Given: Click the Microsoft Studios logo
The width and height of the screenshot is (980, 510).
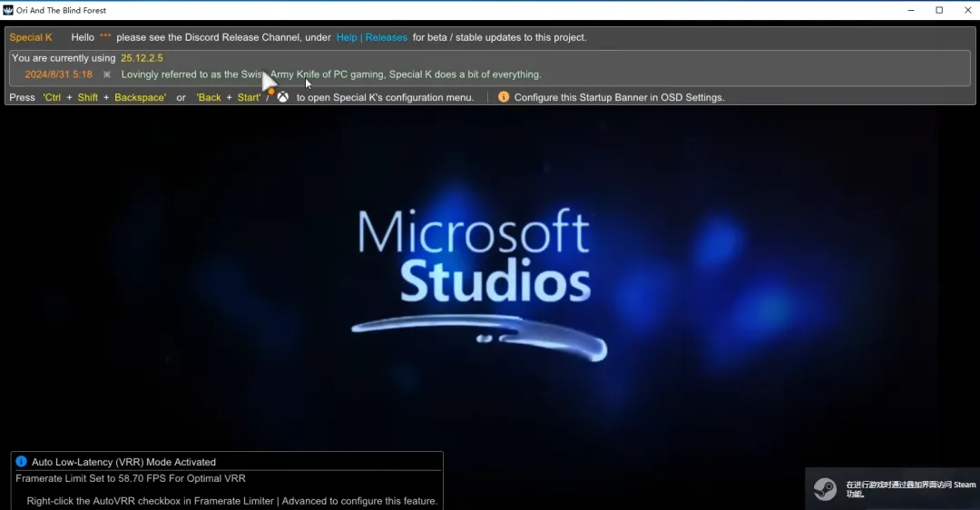Looking at the screenshot, I should coord(479,284).
